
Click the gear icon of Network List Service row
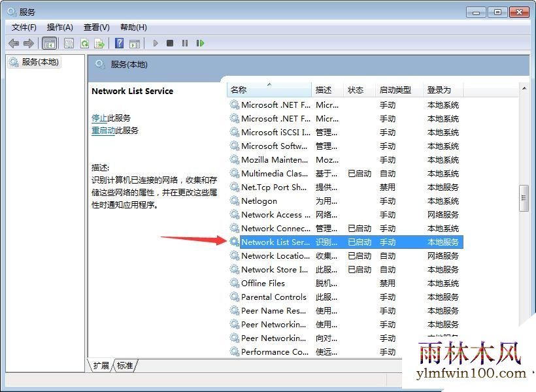[x=235, y=242]
